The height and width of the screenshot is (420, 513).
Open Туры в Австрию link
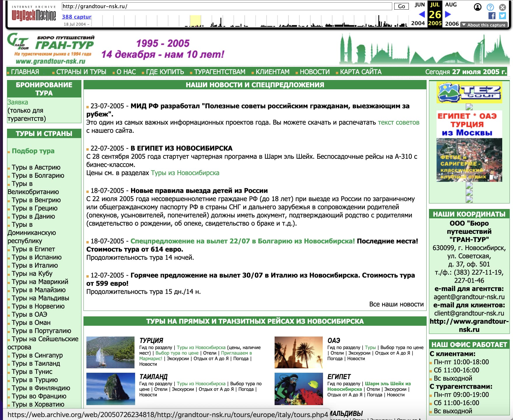click(36, 167)
